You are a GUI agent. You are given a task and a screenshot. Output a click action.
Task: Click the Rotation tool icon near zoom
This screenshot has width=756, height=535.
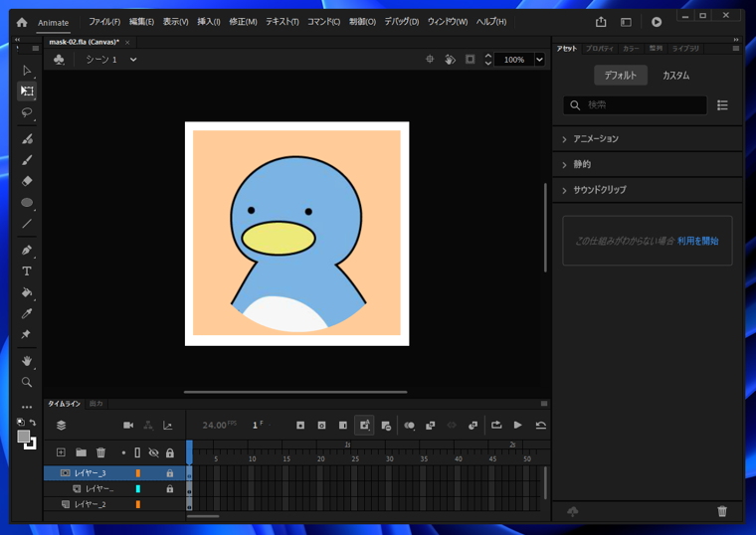pos(450,60)
